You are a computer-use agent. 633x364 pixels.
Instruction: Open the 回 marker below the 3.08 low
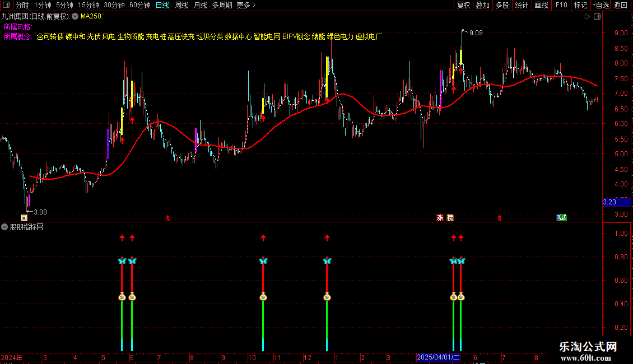[24, 218]
